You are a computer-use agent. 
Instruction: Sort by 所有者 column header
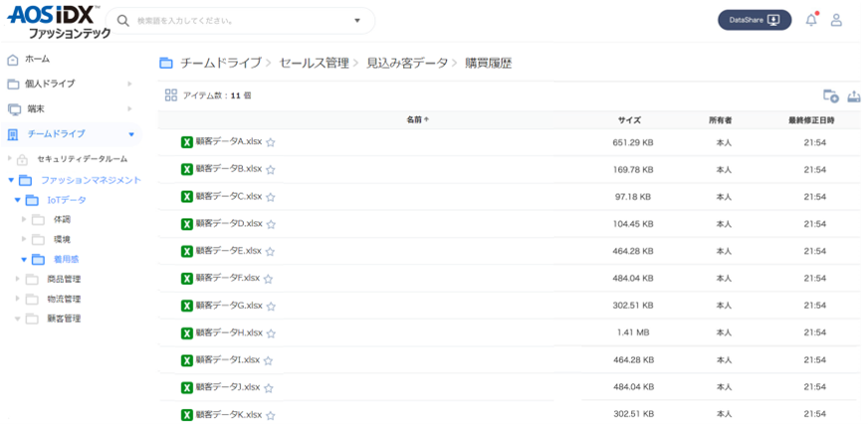(721, 120)
